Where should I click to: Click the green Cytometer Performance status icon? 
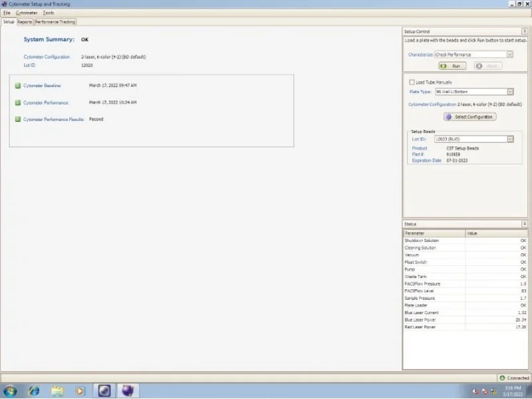(18, 102)
